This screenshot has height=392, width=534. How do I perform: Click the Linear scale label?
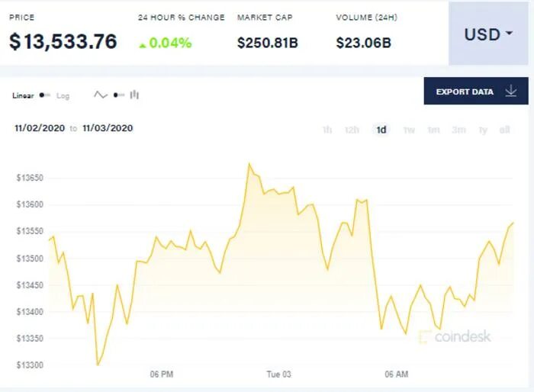point(23,95)
